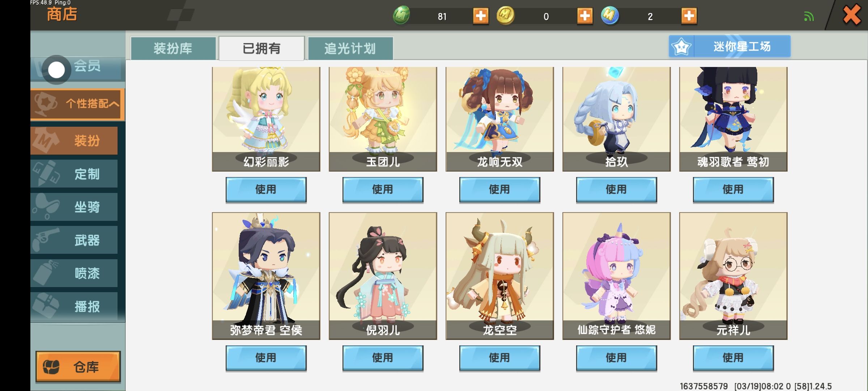868x391 pixels.
Task: Open the 定制 customization category
Action: [x=74, y=174]
